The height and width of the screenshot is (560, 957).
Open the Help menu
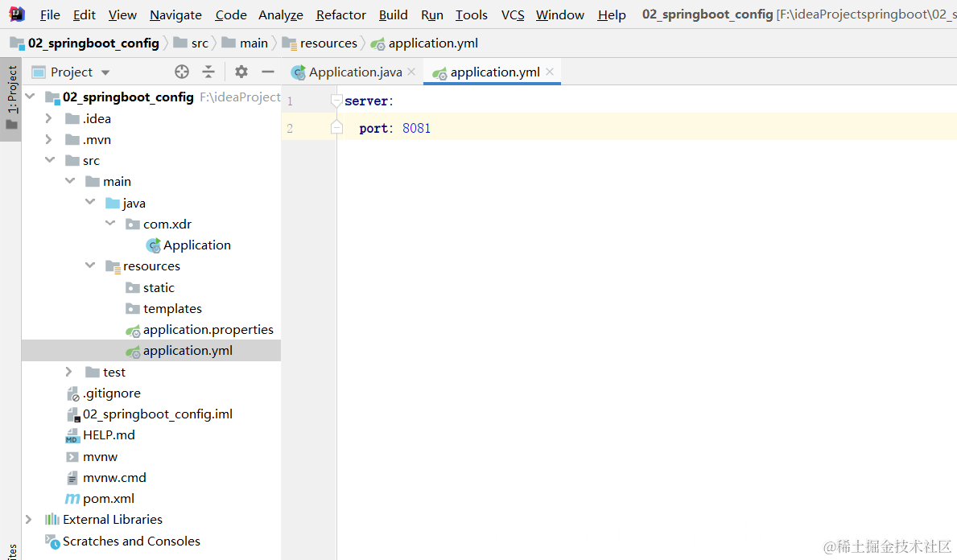point(612,14)
